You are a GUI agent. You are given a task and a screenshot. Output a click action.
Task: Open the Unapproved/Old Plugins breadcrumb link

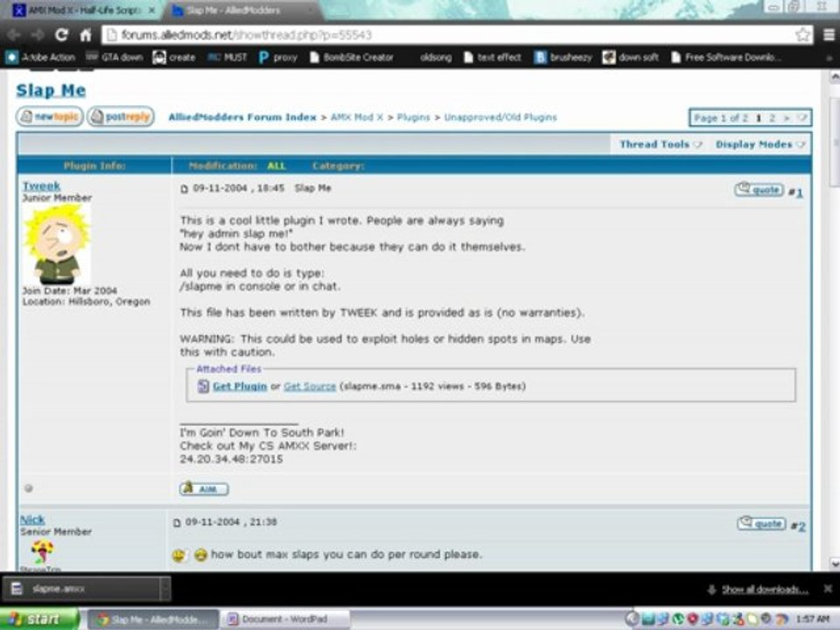500,117
